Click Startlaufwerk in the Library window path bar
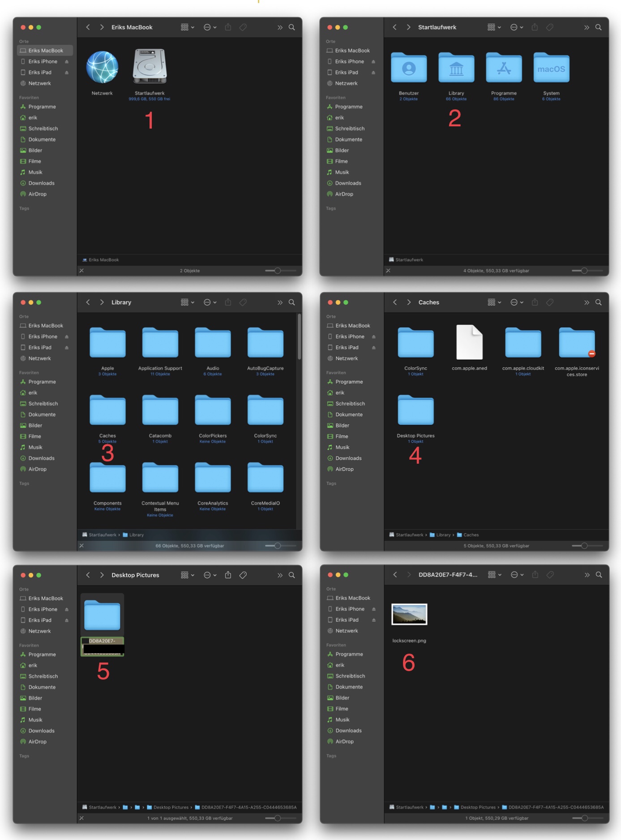Viewport: 621px width, 840px height. click(99, 535)
